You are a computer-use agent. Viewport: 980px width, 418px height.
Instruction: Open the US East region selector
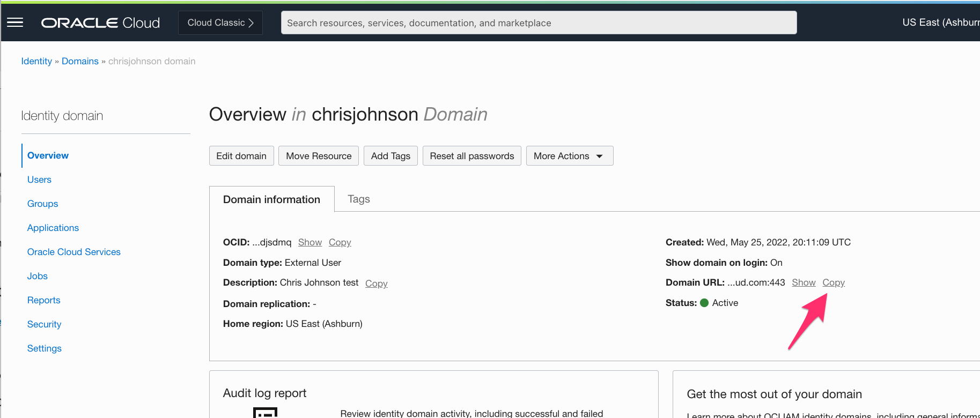coord(940,23)
